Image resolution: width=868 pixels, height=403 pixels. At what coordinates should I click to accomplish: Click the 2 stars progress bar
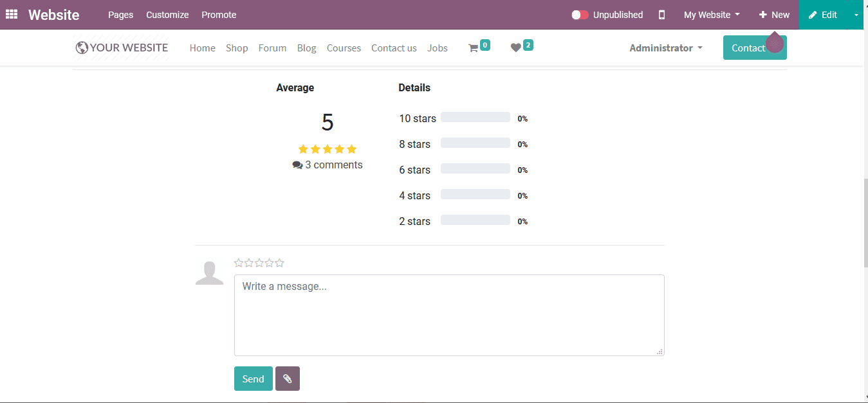(x=476, y=220)
